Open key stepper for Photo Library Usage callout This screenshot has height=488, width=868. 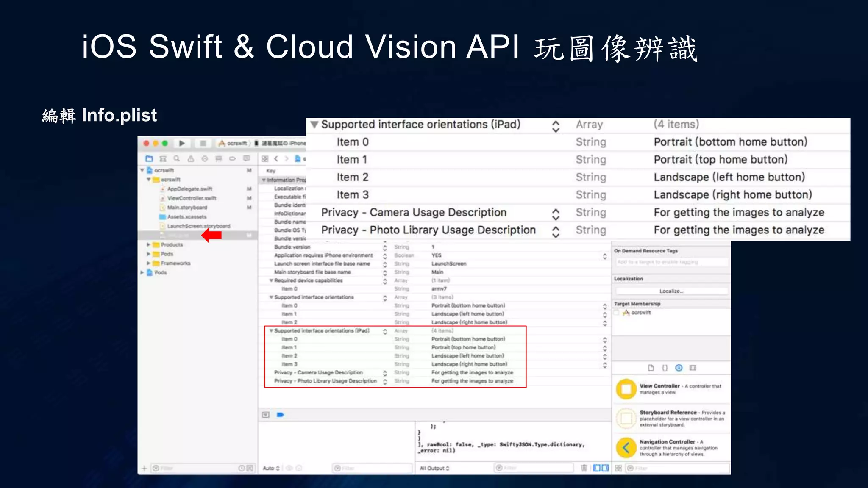556,232
